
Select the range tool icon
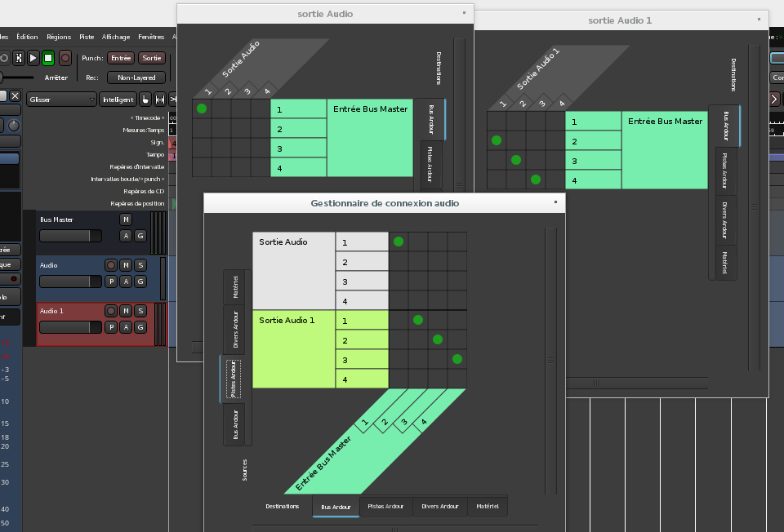point(160,100)
